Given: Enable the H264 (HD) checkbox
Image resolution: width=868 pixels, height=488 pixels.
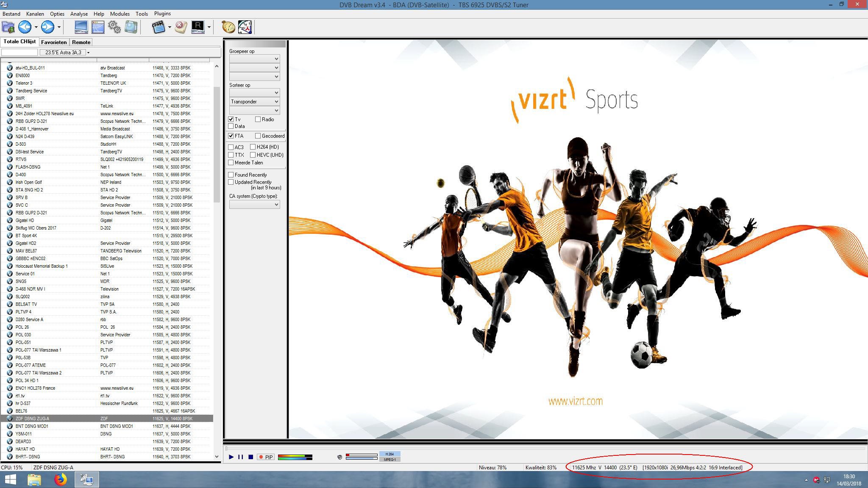Looking at the screenshot, I should [253, 147].
